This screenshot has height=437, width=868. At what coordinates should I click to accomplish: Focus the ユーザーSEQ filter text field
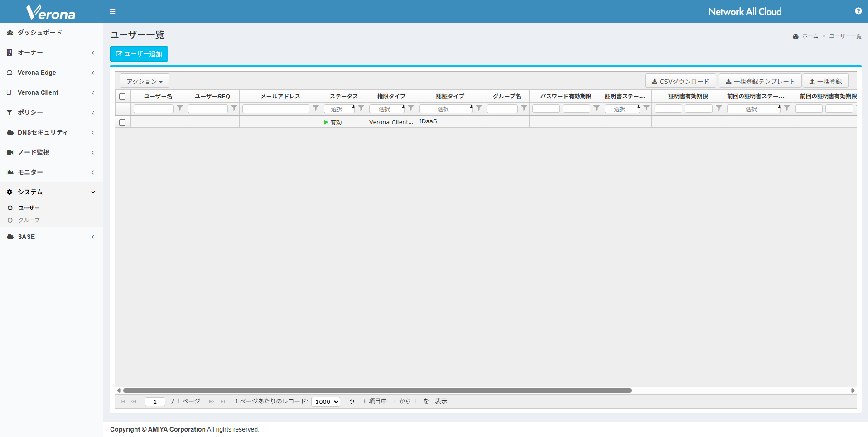click(x=208, y=109)
